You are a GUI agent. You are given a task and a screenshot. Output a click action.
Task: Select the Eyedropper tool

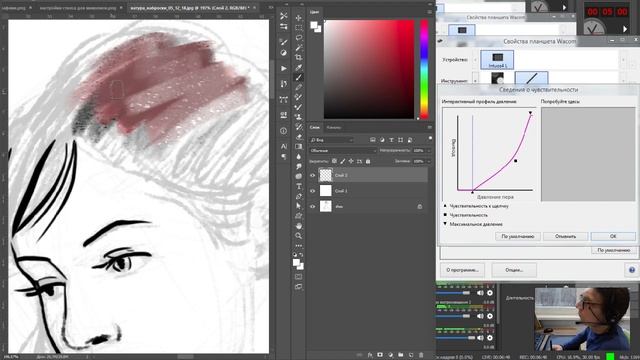pos(299,67)
